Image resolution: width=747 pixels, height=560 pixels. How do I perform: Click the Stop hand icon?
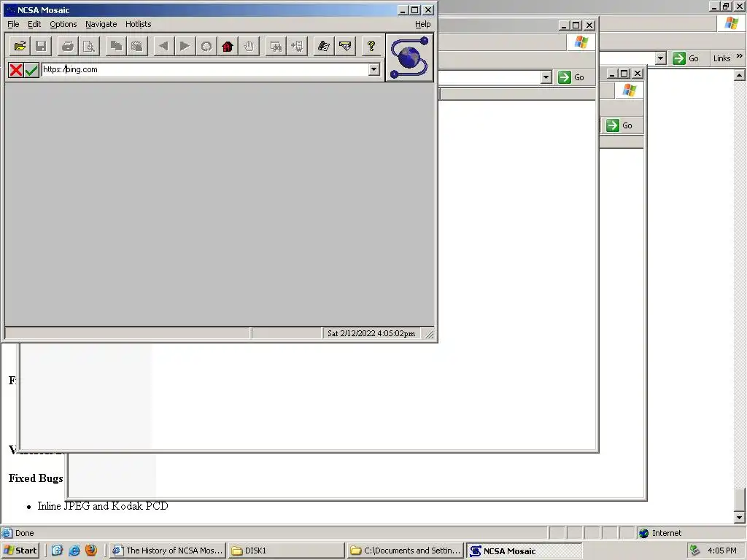249,46
